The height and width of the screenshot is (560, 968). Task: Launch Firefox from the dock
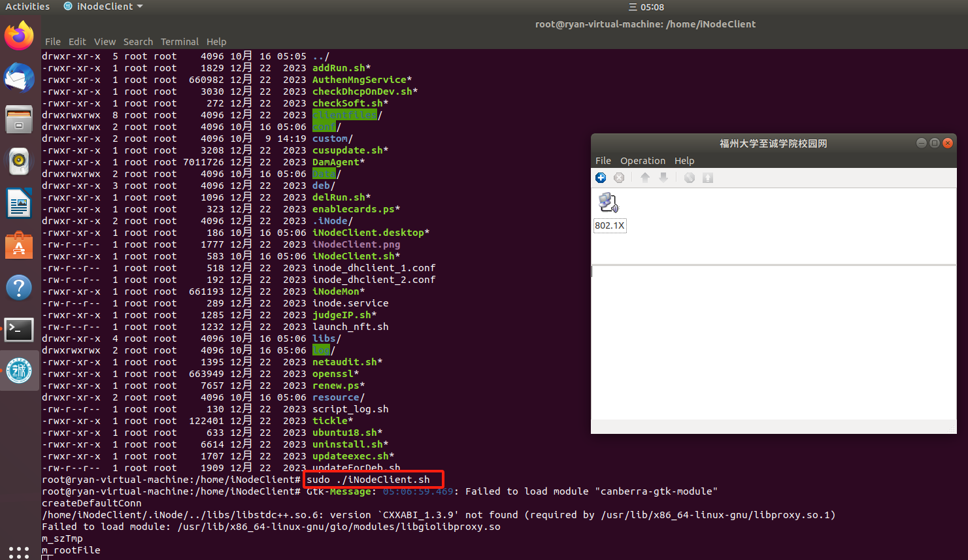(x=19, y=36)
